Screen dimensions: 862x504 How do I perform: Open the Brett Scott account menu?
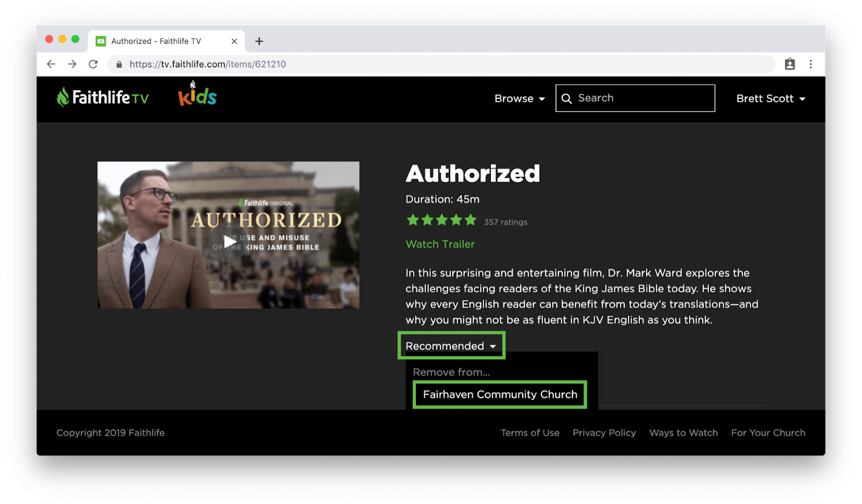[x=771, y=99]
